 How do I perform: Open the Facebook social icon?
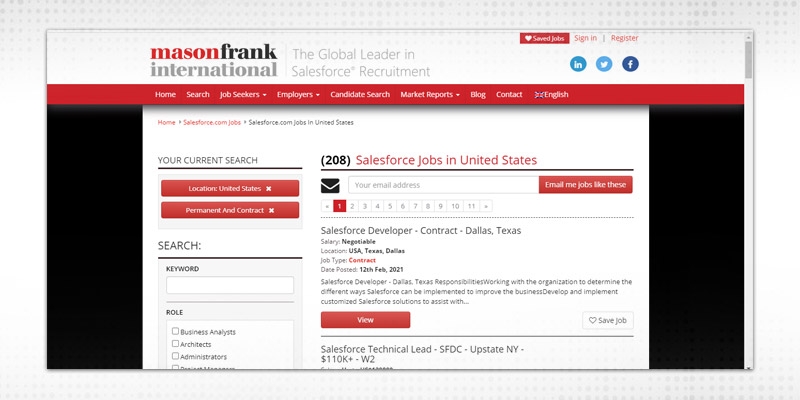pyautogui.click(x=630, y=64)
